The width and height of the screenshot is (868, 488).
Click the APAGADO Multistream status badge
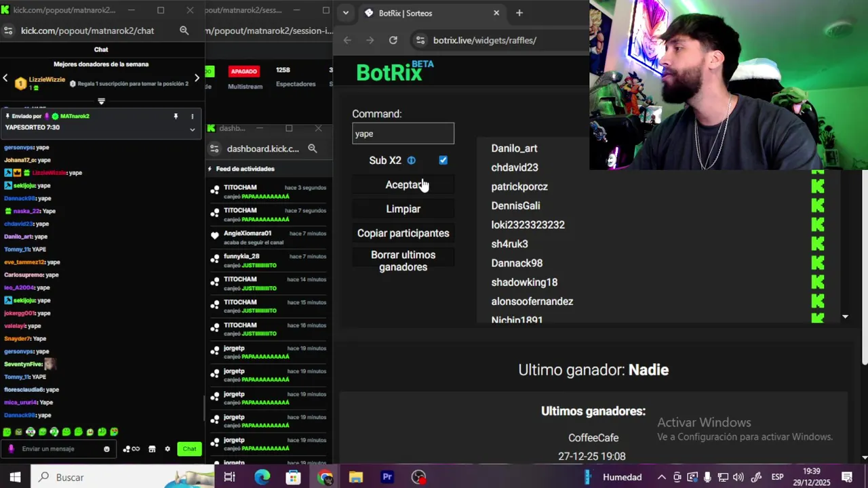point(244,71)
